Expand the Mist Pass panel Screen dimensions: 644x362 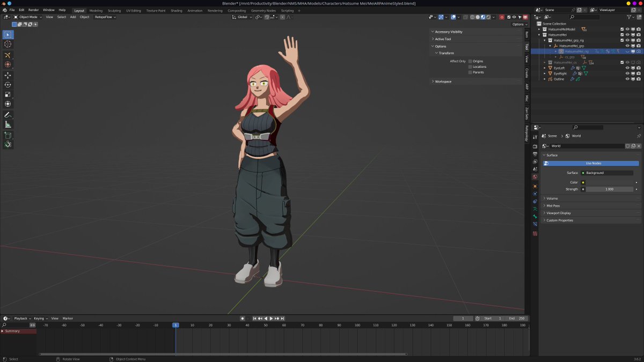pyautogui.click(x=590, y=205)
